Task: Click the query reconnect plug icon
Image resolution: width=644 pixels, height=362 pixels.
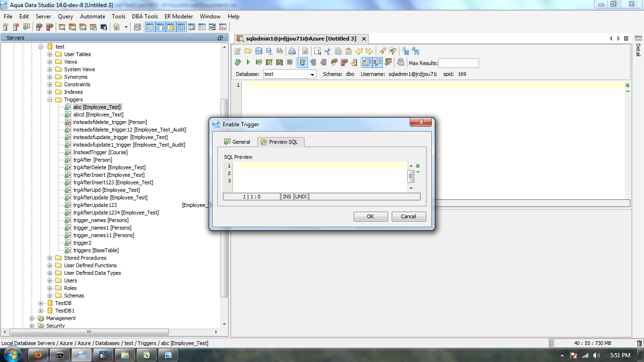Action: coord(334,62)
